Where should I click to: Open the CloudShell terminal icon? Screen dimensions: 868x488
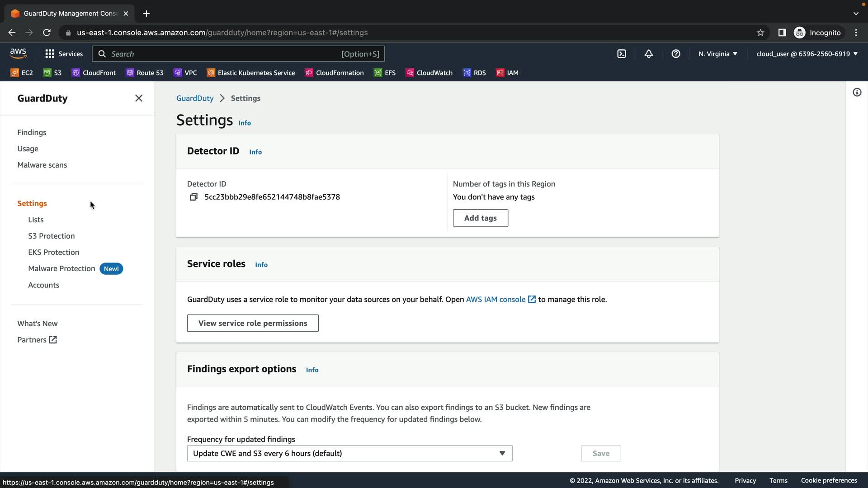click(x=622, y=54)
